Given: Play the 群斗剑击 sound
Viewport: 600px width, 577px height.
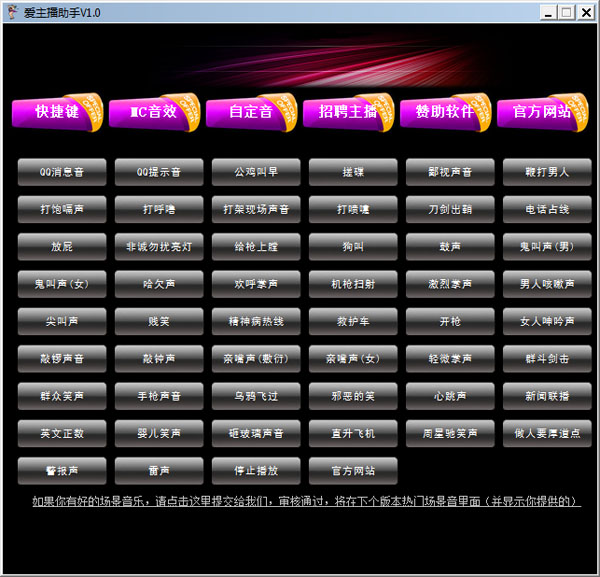Looking at the screenshot, I should [x=547, y=359].
